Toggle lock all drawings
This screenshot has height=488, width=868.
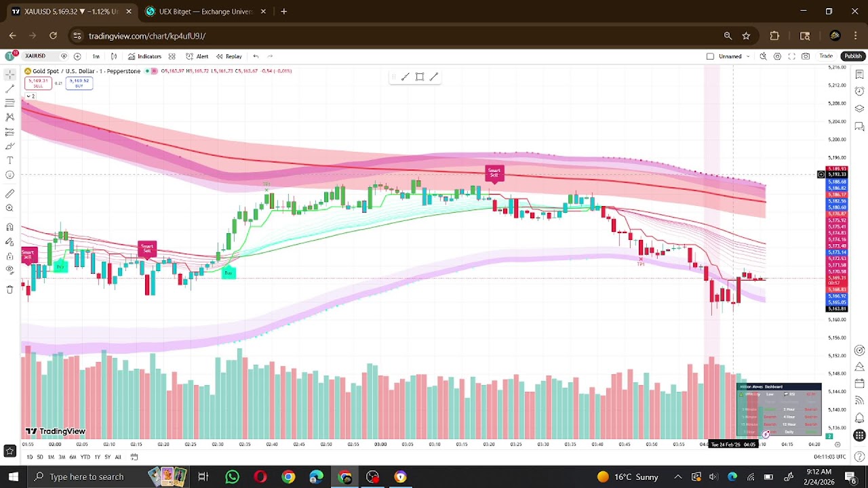point(9,256)
